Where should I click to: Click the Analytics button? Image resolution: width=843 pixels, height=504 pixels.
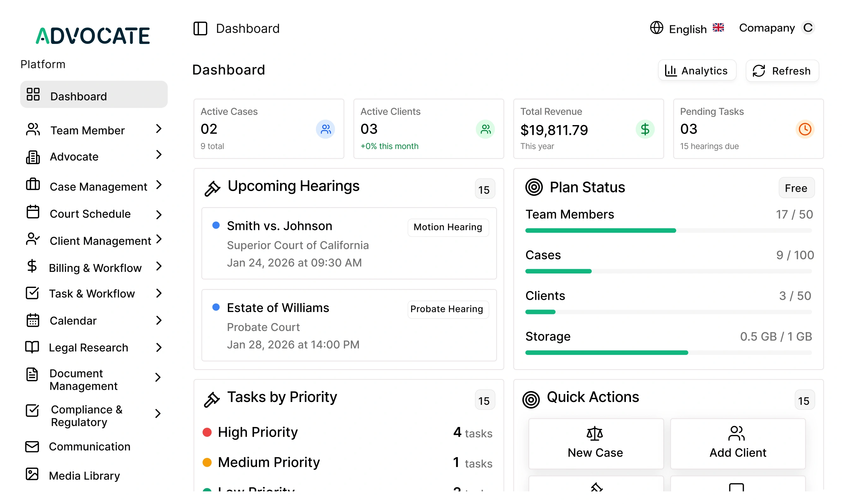(697, 70)
